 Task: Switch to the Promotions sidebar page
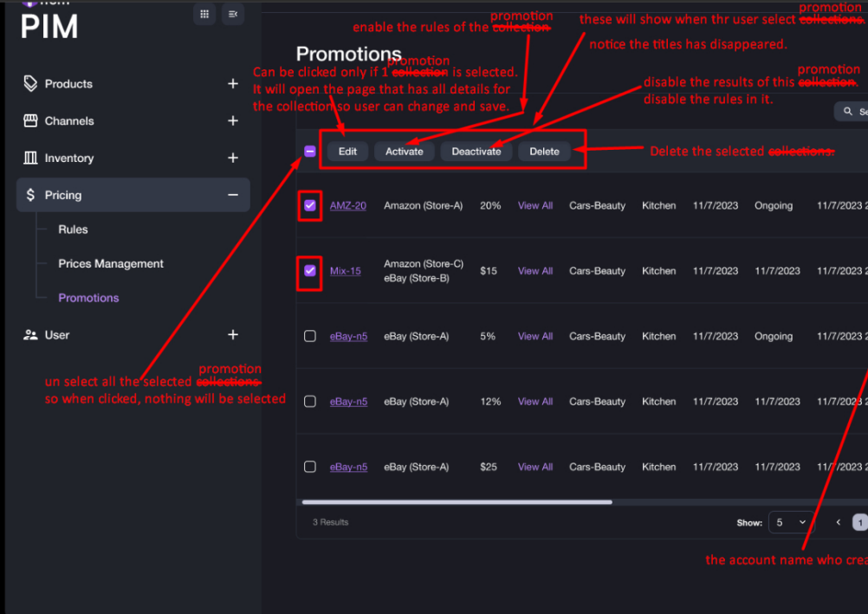88,297
